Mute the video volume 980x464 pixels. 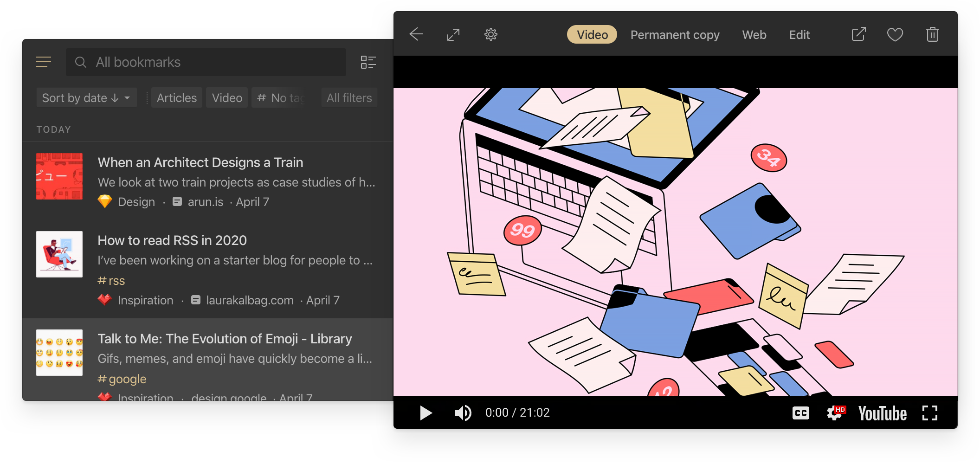[463, 412]
